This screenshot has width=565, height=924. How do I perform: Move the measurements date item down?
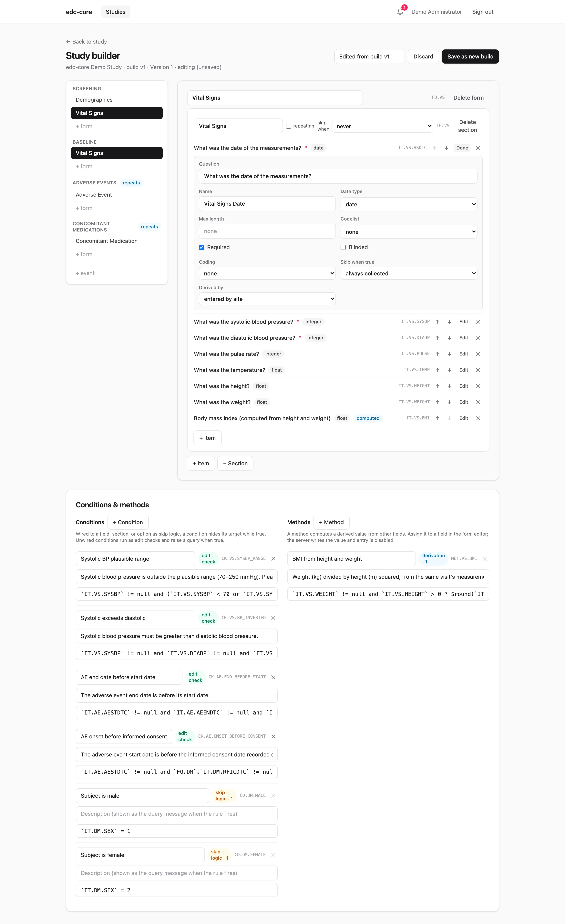446,148
